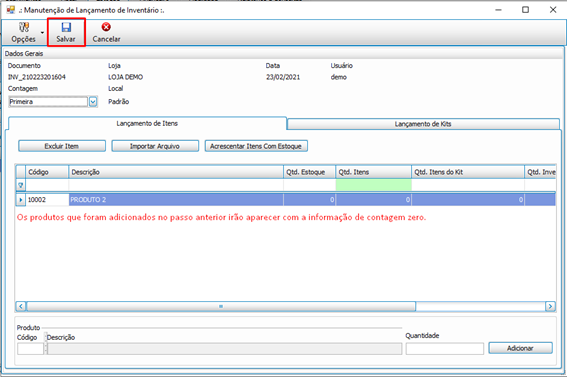Click the Padrão local value
This screenshot has width=567, height=377.
[x=119, y=102]
